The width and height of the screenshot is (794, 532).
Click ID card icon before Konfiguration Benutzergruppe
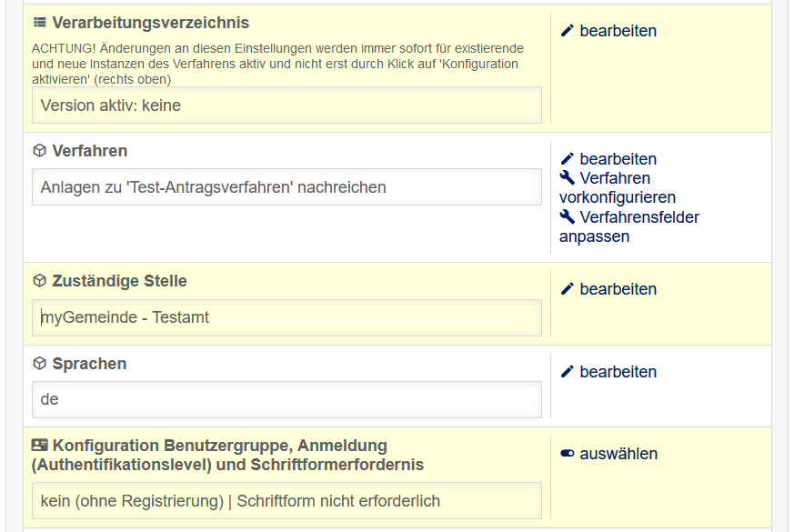[x=40, y=446]
